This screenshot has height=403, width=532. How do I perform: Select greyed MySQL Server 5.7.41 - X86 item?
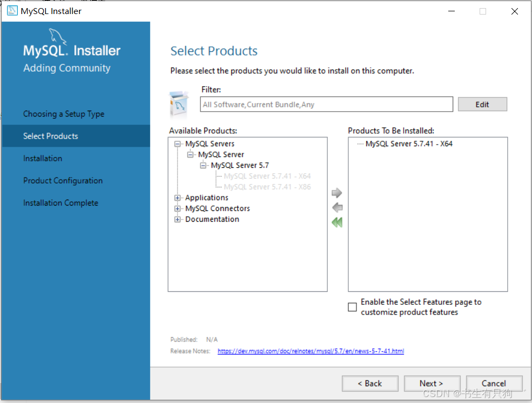[267, 187]
